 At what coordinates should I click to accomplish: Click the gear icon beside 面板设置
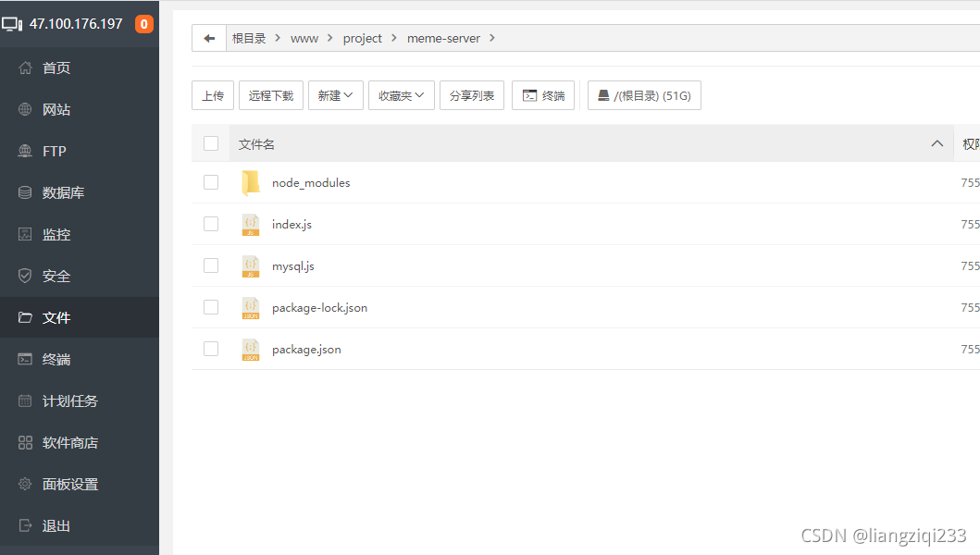[x=25, y=484]
